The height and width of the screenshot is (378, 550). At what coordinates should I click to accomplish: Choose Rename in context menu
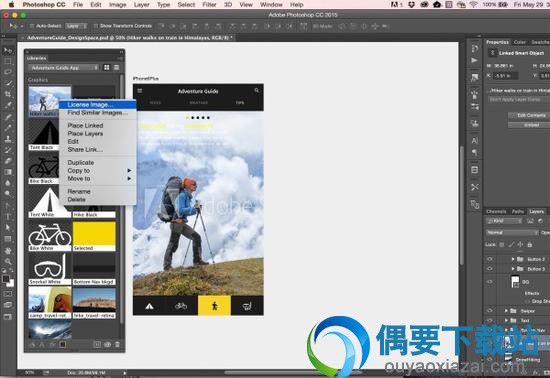tap(98, 191)
